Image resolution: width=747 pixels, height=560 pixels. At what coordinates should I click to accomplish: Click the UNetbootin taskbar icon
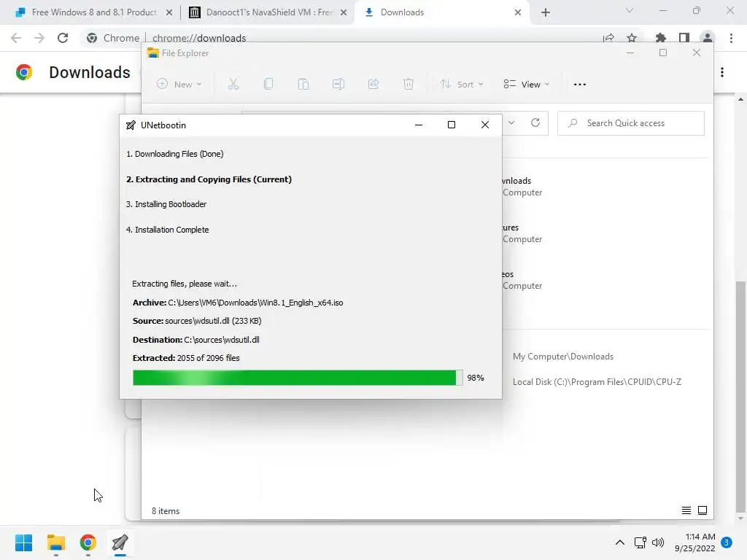coord(120,542)
